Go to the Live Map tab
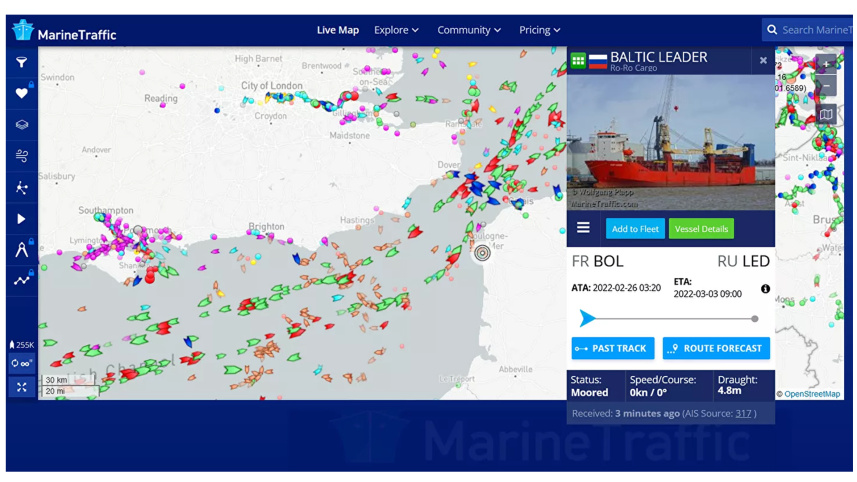857x482 pixels. coord(337,30)
